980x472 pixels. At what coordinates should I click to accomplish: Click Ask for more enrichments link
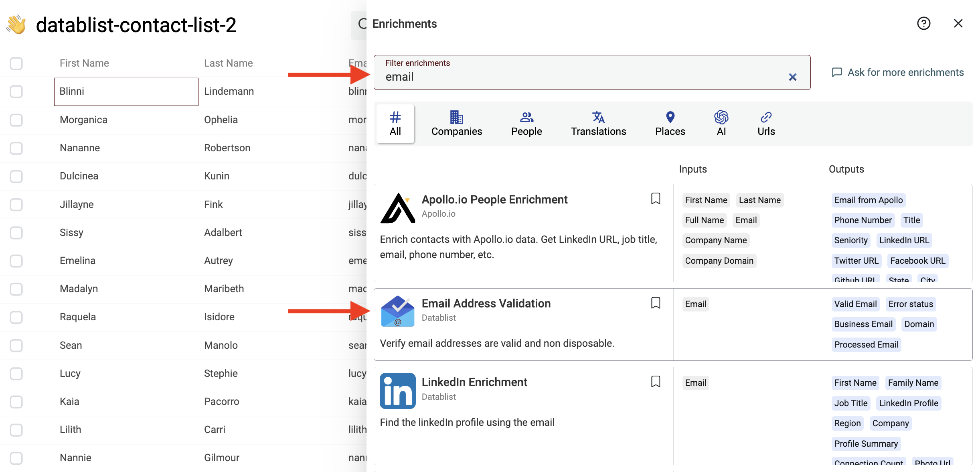[906, 72]
